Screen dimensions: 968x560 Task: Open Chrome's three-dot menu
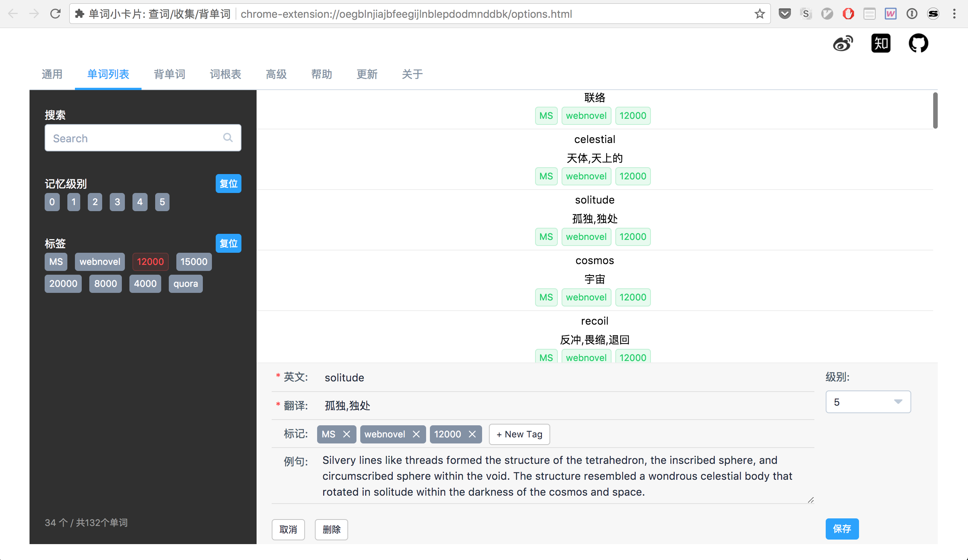pos(954,14)
